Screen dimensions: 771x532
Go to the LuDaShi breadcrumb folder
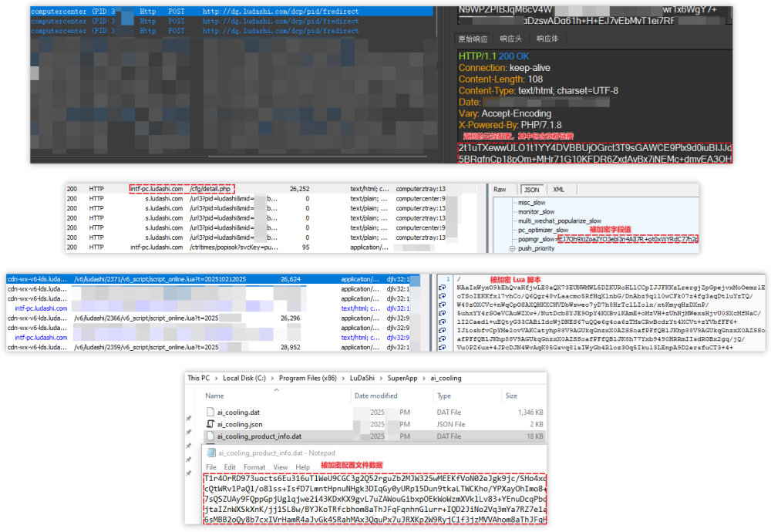point(362,378)
